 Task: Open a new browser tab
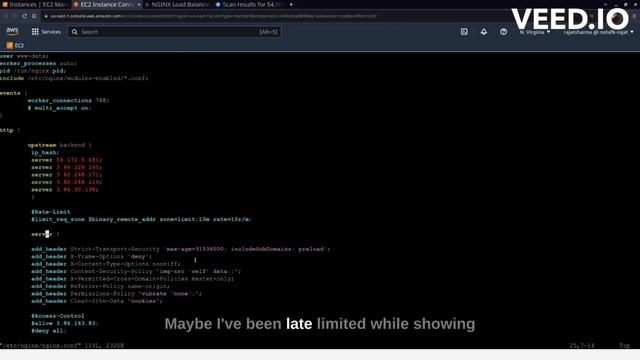291,4
